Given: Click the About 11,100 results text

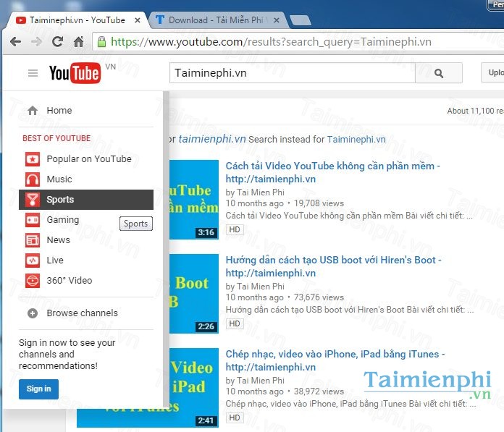Looking at the screenshot, I should pyautogui.click(x=475, y=111).
